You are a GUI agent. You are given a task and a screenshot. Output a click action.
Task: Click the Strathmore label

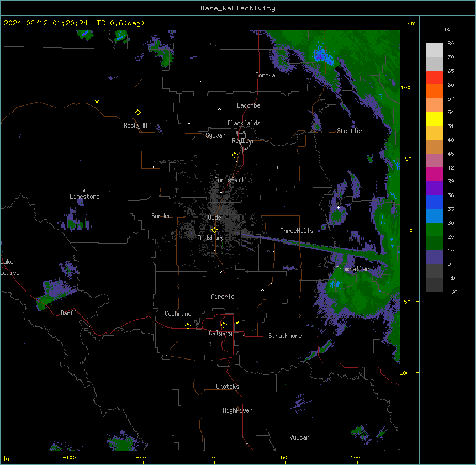click(285, 336)
